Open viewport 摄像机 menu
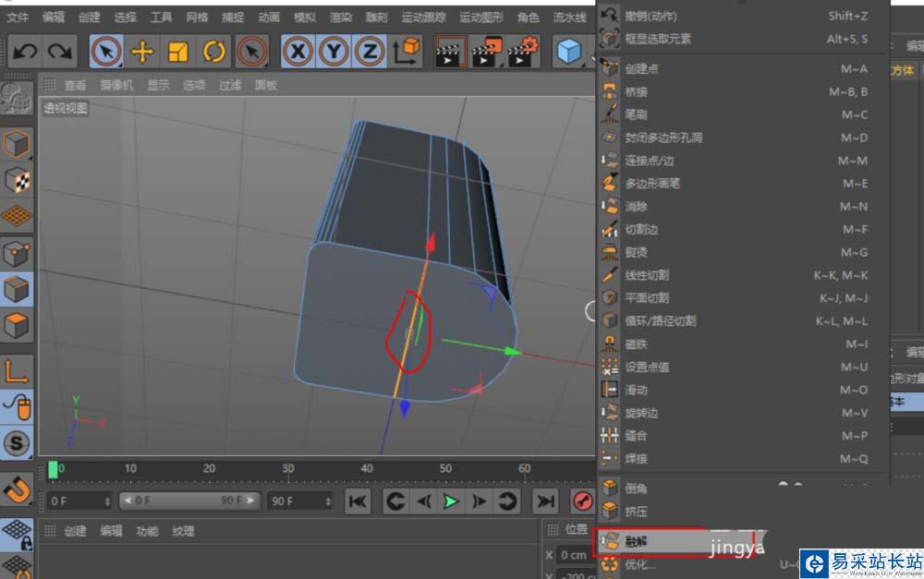The height and width of the screenshot is (579, 924). [x=116, y=85]
